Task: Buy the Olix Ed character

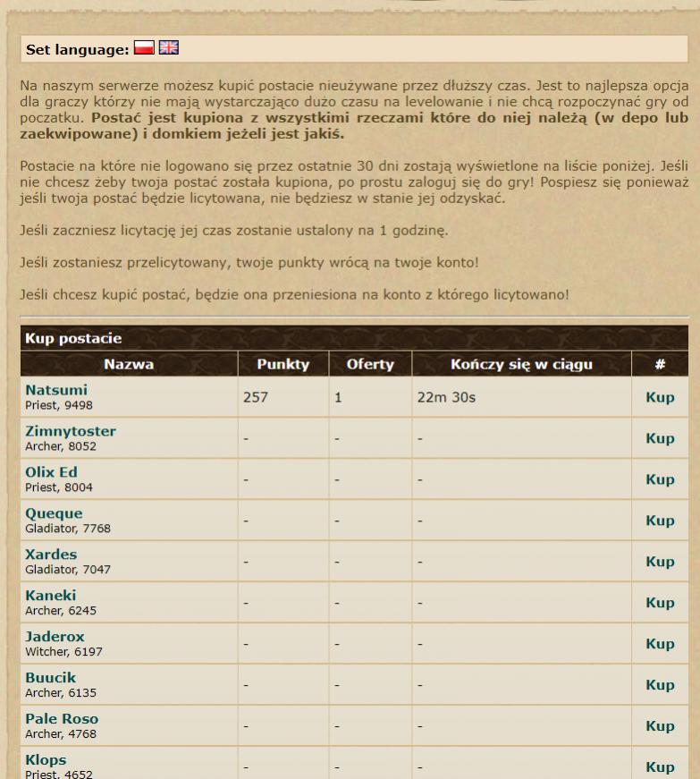Action: click(x=660, y=480)
